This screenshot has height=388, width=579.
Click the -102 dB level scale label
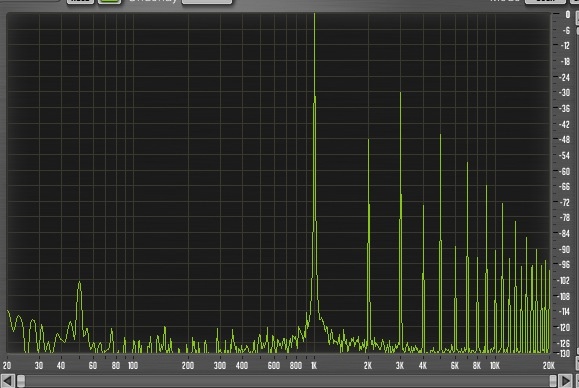tap(564, 281)
